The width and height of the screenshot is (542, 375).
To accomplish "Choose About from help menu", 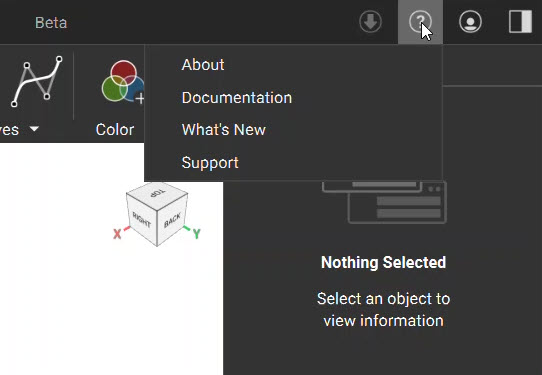I will (203, 65).
